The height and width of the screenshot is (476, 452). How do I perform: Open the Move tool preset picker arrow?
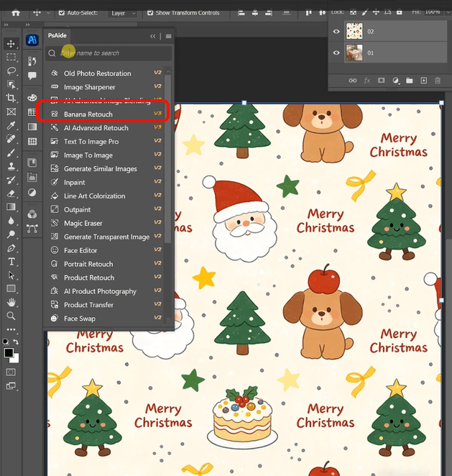pos(49,13)
